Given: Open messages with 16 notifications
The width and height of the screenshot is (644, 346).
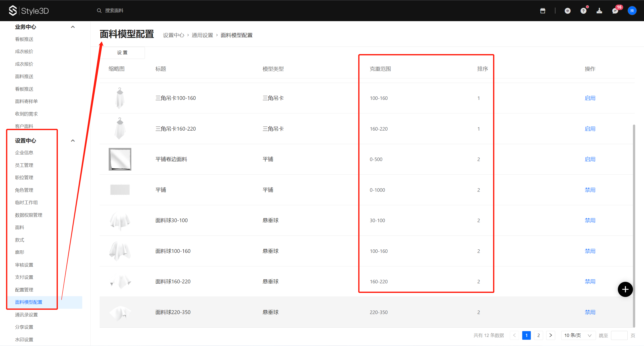Looking at the screenshot, I should coord(615,11).
